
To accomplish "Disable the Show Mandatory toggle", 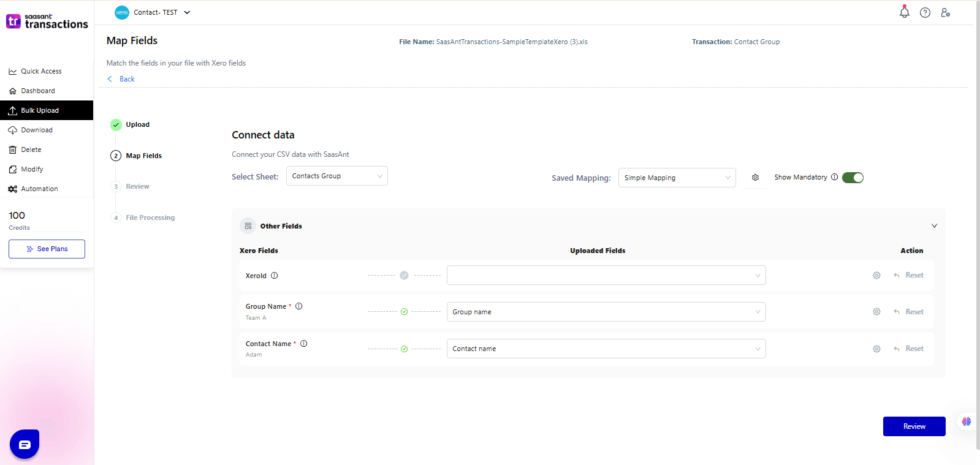I will pyautogui.click(x=853, y=178).
